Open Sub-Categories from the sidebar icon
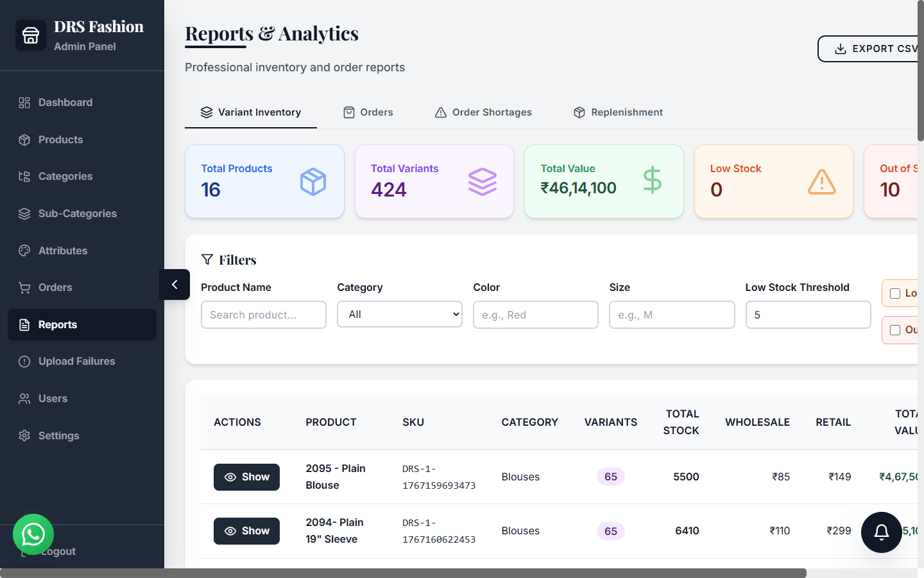The height and width of the screenshot is (578, 924). coord(24,213)
